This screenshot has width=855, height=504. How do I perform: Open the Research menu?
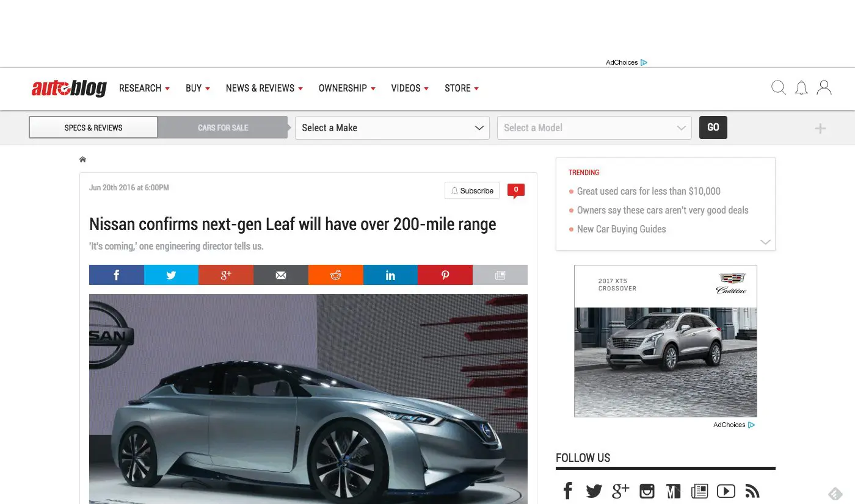tap(145, 88)
